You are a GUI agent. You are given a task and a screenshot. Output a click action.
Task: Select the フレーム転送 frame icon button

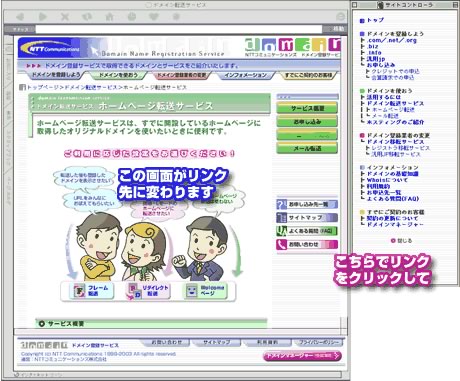coord(91,291)
